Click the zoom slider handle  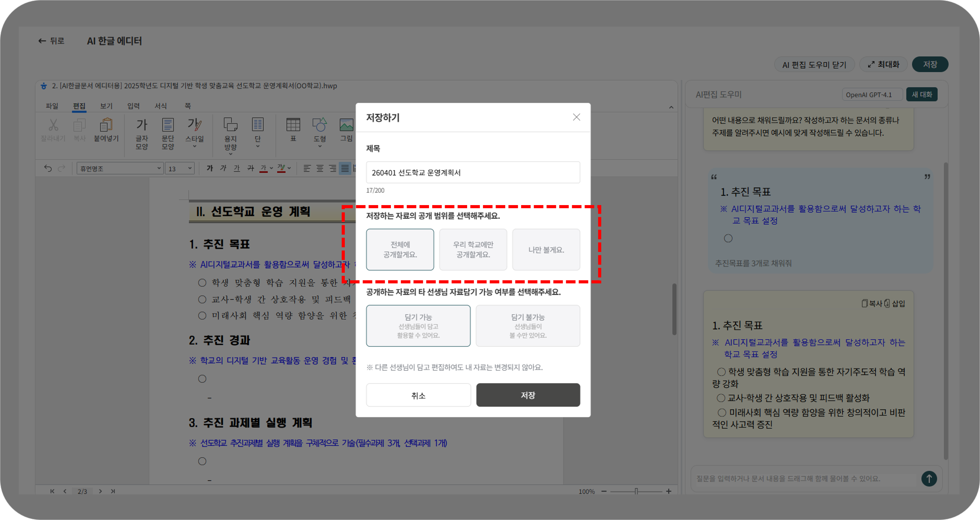click(x=636, y=491)
